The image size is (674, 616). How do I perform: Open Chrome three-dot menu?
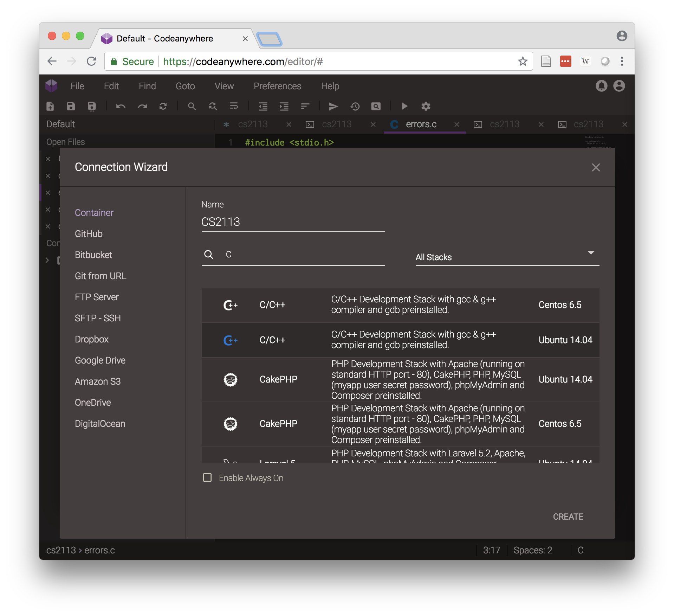click(x=622, y=62)
